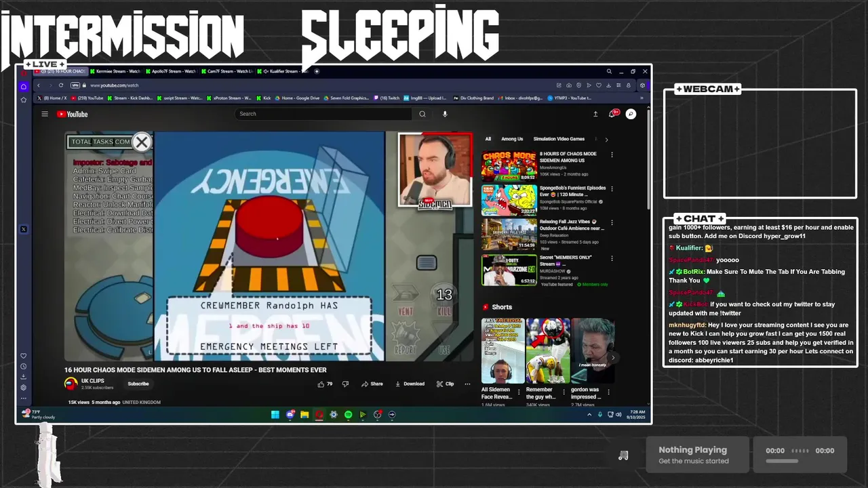This screenshot has width=868, height=488.
Task: Click the YouTube page vertical scrollbar
Action: pyautogui.click(x=648, y=159)
